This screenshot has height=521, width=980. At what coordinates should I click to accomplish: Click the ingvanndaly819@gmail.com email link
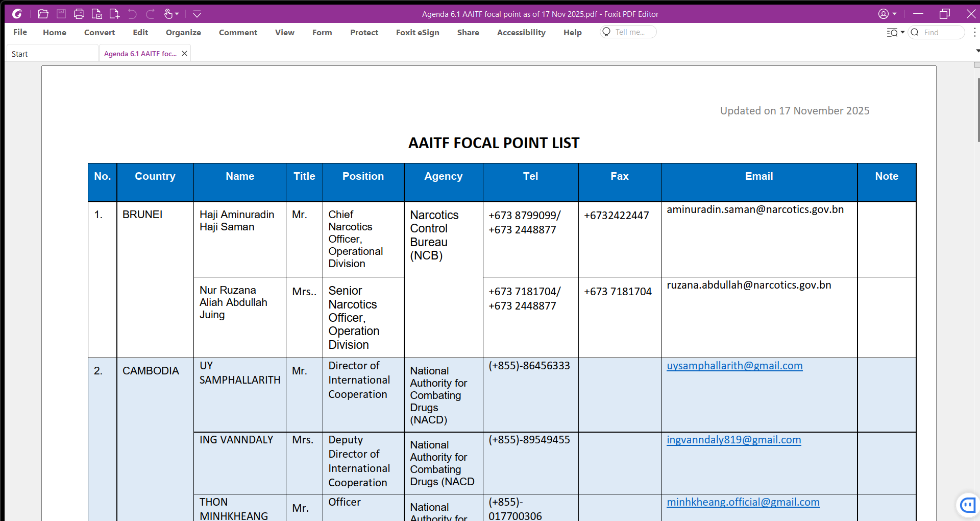click(733, 440)
